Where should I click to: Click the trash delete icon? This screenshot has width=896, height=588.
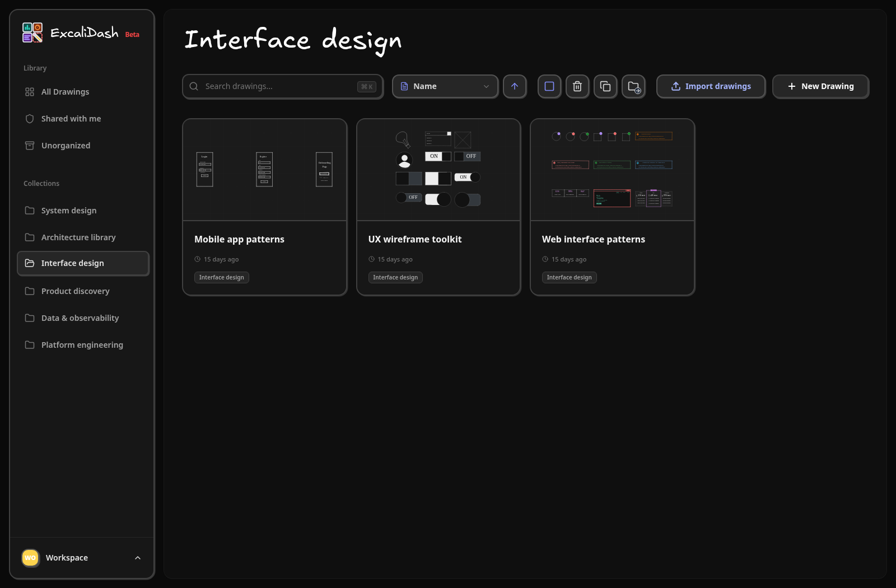(577, 86)
